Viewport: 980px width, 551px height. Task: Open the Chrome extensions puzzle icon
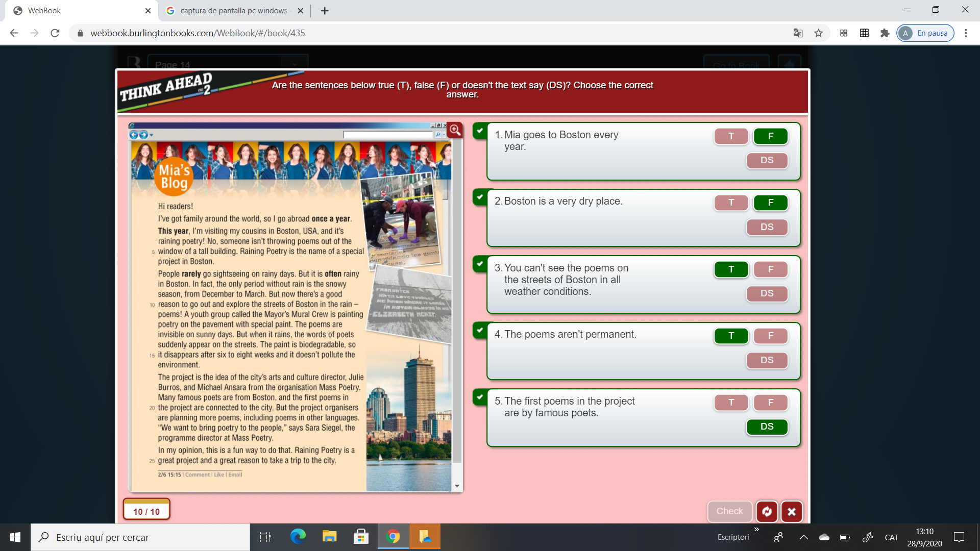(x=885, y=33)
